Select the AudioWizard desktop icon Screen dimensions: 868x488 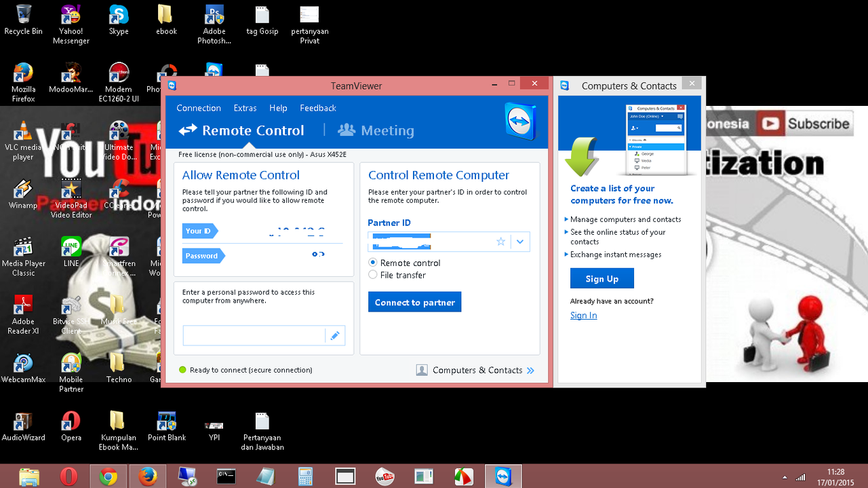click(23, 426)
